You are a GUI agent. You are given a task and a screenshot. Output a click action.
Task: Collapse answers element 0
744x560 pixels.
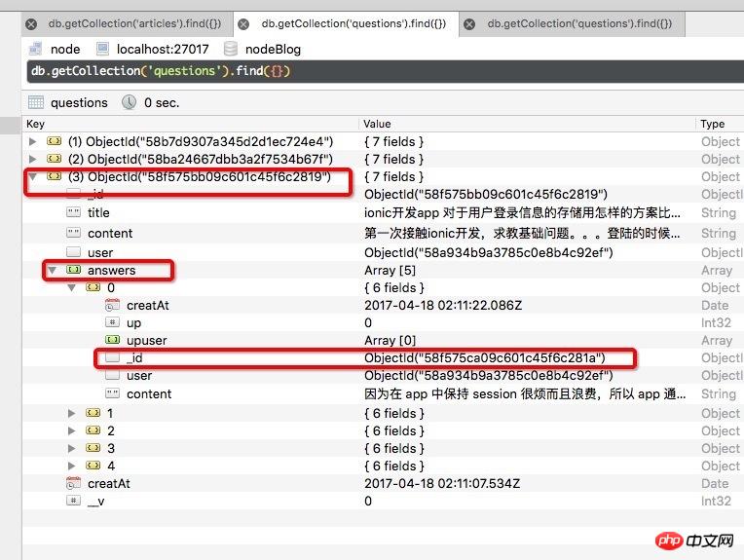tap(72, 287)
